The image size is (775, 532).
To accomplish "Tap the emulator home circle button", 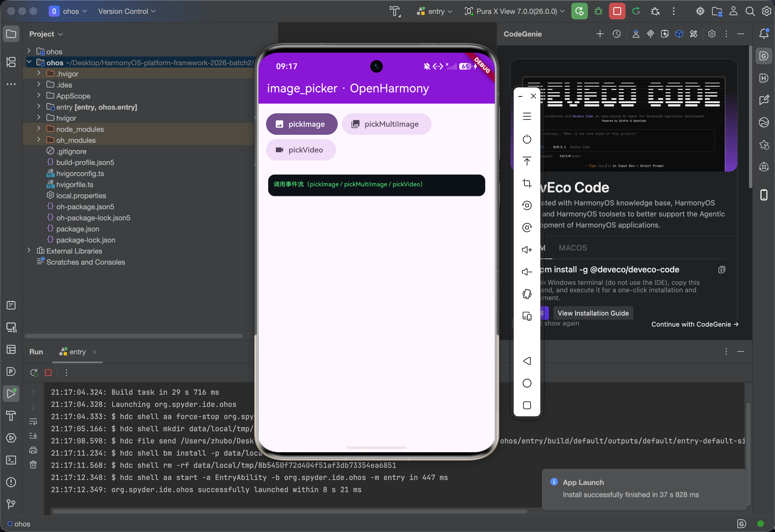I will [x=527, y=383].
